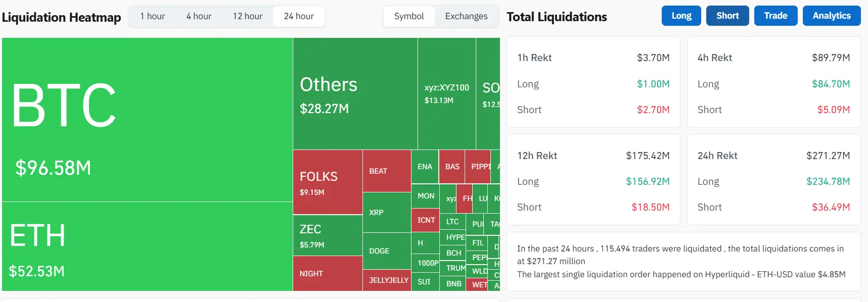The image size is (868, 302).
Task: Select the xyz:XYZ100 heatmap tile
Action: point(446,94)
